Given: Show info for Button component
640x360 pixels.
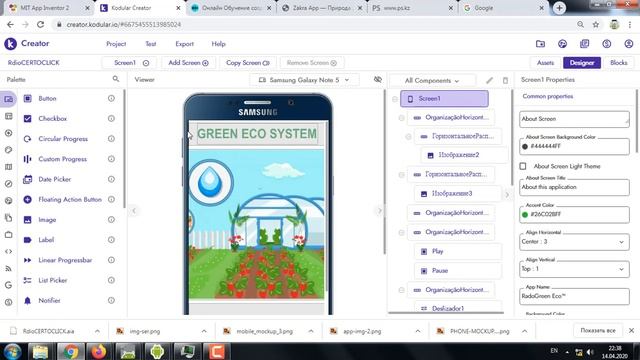Looking at the screenshot, I should [x=111, y=98].
